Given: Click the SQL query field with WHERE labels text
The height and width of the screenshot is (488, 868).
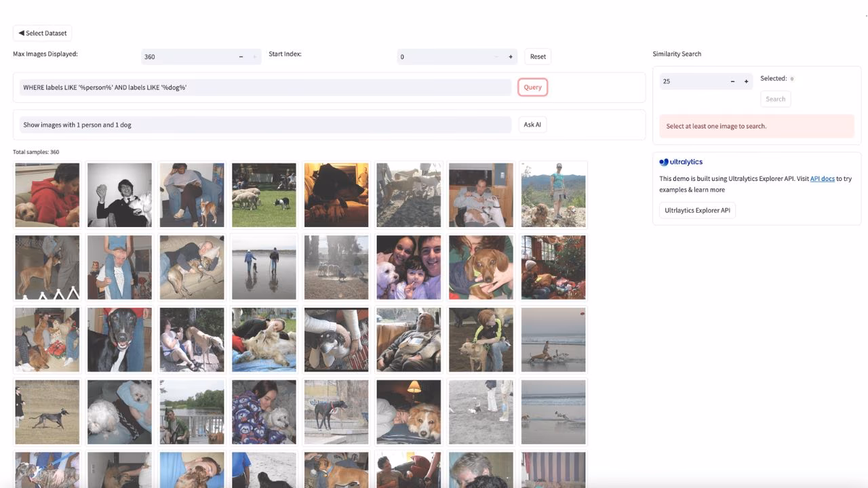Looking at the screenshot, I should [x=265, y=87].
